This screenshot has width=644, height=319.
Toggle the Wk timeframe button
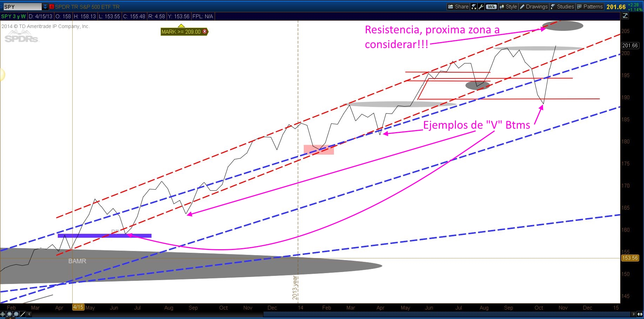tap(491, 6)
